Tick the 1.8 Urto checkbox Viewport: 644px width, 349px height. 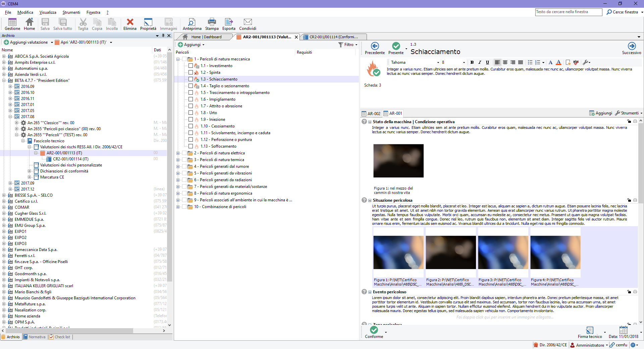tap(191, 113)
